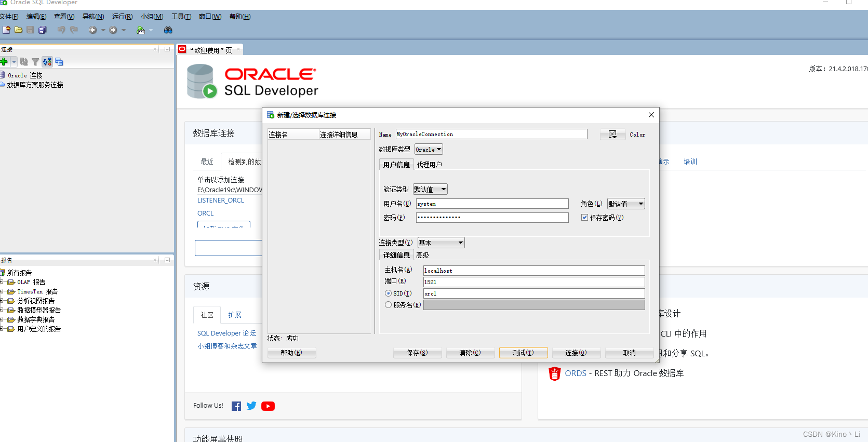Image resolution: width=868 pixels, height=442 pixels.
Task: Click the New file toolbar icon
Action: coord(6,30)
